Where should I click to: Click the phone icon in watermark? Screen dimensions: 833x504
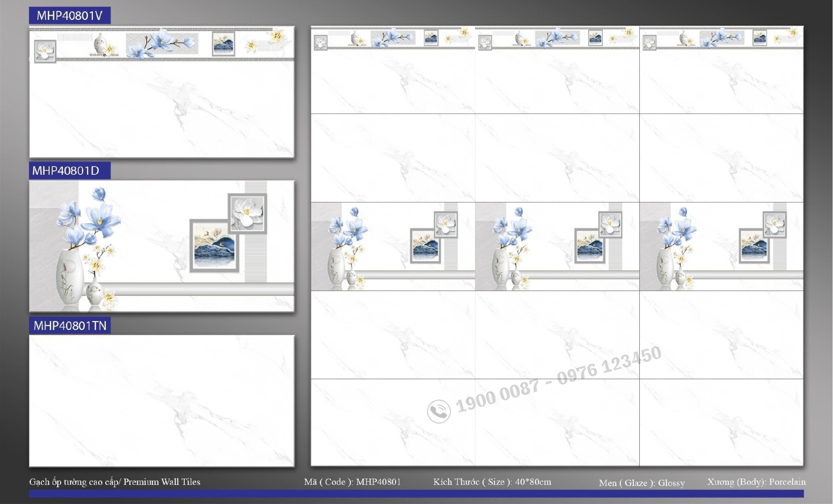pos(438,411)
